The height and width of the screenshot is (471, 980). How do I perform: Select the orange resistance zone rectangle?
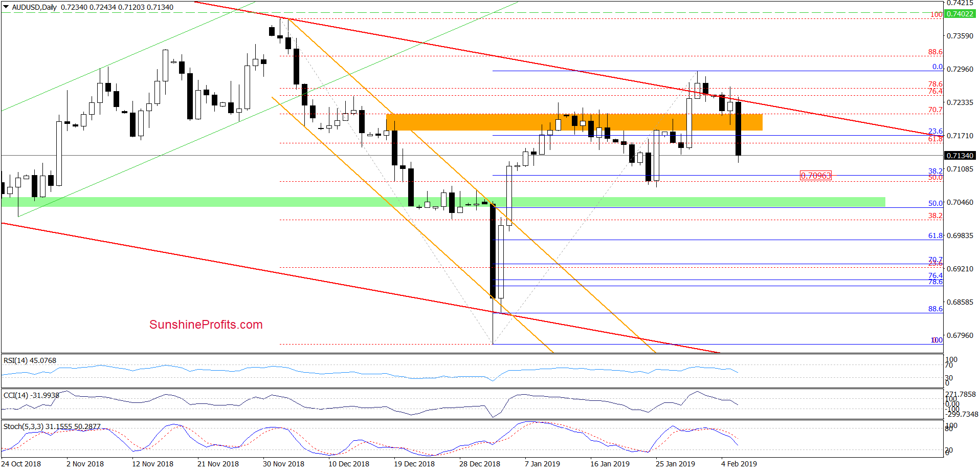click(574, 122)
